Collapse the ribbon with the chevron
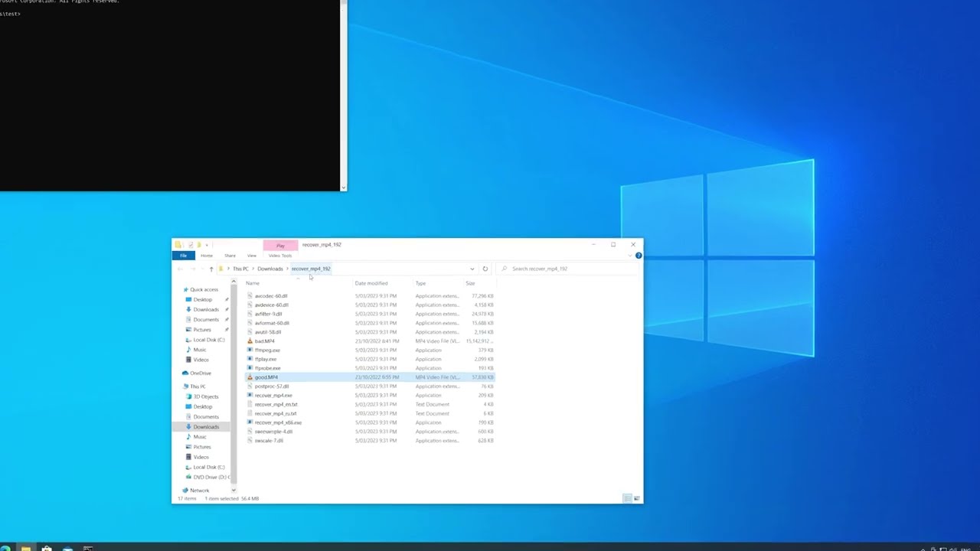Viewport: 980px width, 551px height. click(631, 256)
